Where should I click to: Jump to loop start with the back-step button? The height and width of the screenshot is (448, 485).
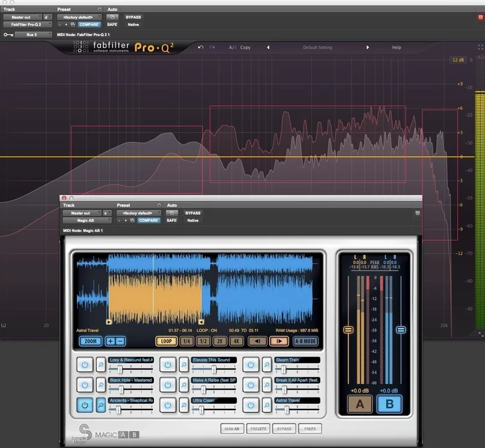coord(257,341)
